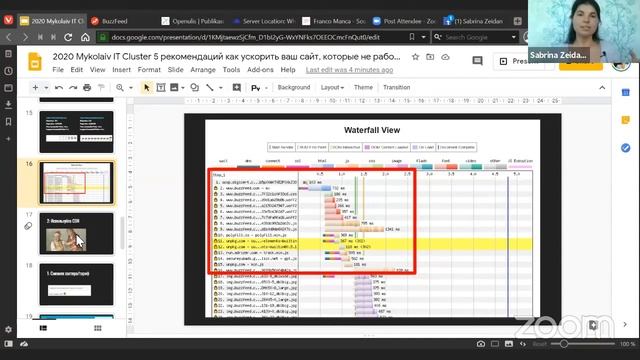
Task: Open the search engine dropdown arrow
Action: pos(513,37)
